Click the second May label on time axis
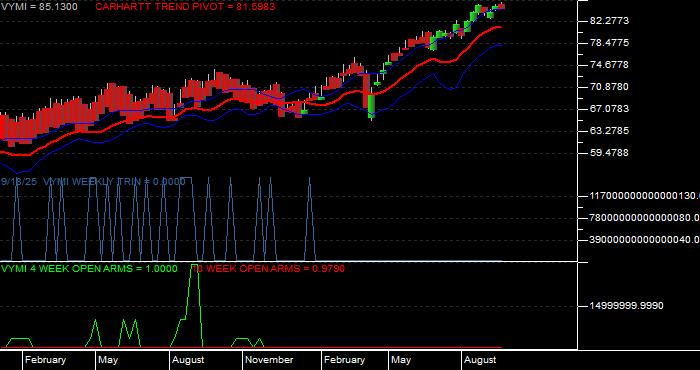 tap(401, 360)
